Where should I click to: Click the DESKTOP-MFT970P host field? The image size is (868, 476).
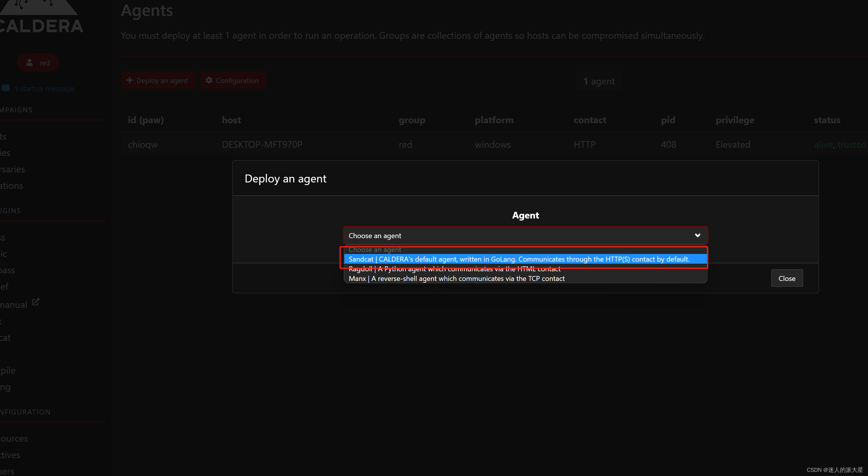261,144
